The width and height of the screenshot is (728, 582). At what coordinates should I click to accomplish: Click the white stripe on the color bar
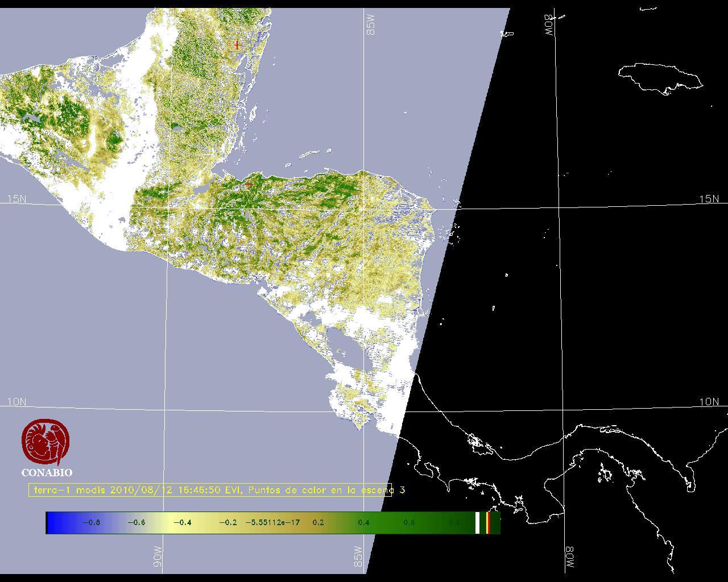pyautogui.click(x=478, y=523)
